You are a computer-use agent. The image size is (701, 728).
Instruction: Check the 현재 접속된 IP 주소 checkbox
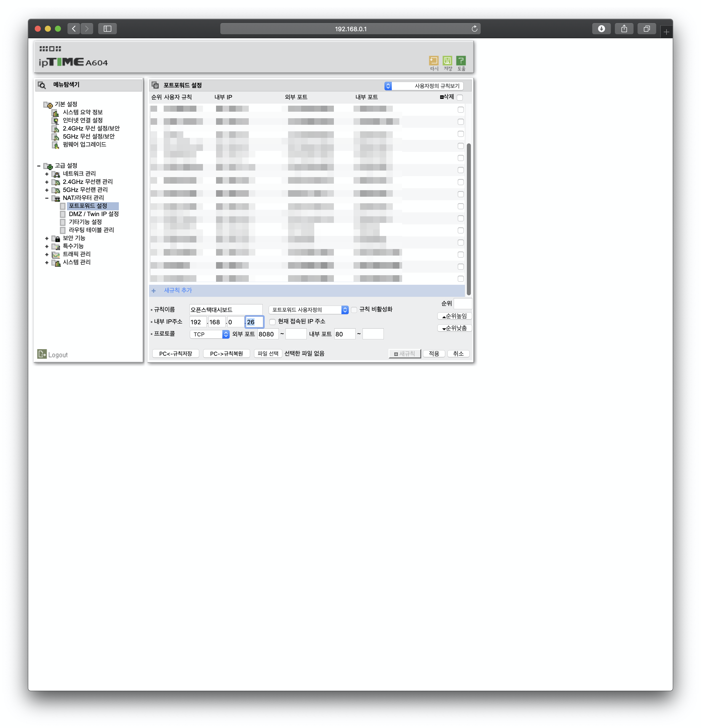[272, 322]
